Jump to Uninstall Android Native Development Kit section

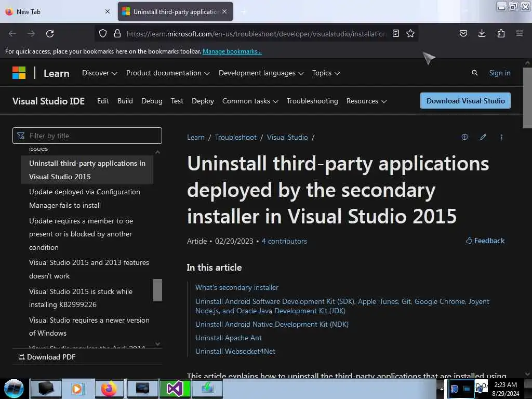pos(272,324)
